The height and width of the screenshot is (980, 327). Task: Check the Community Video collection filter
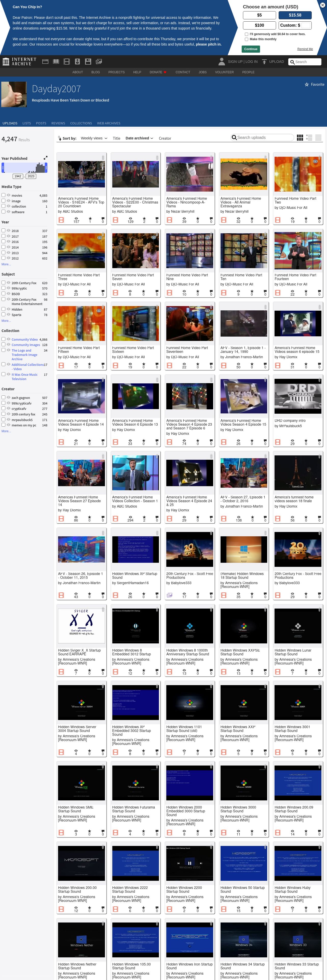tap(3, 339)
